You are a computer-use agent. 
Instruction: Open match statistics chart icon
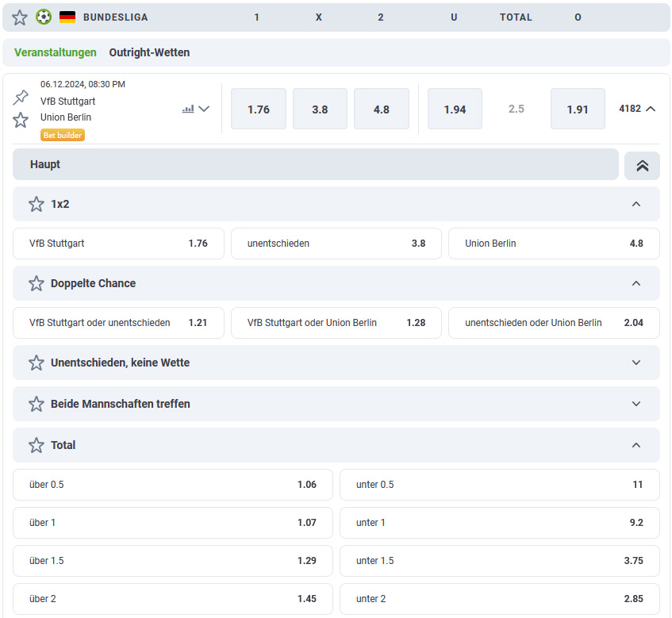188,109
